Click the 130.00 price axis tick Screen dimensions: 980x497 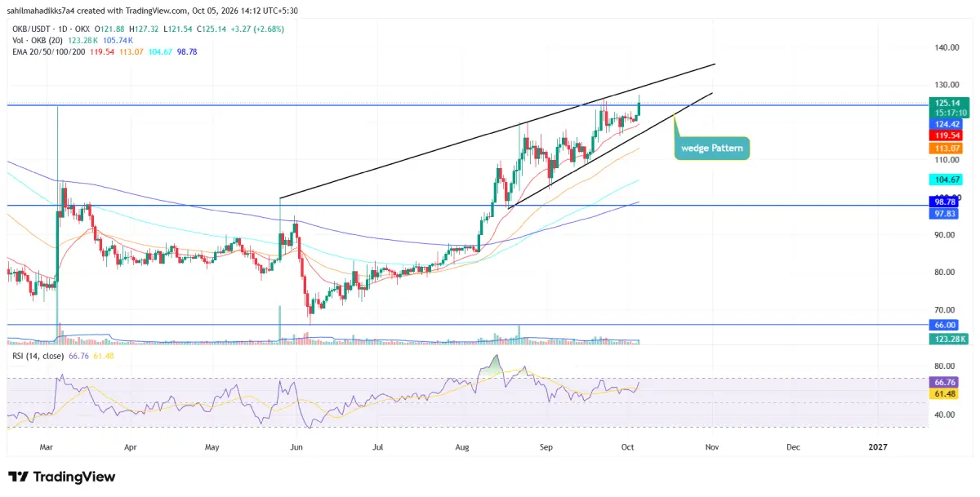pos(947,85)
